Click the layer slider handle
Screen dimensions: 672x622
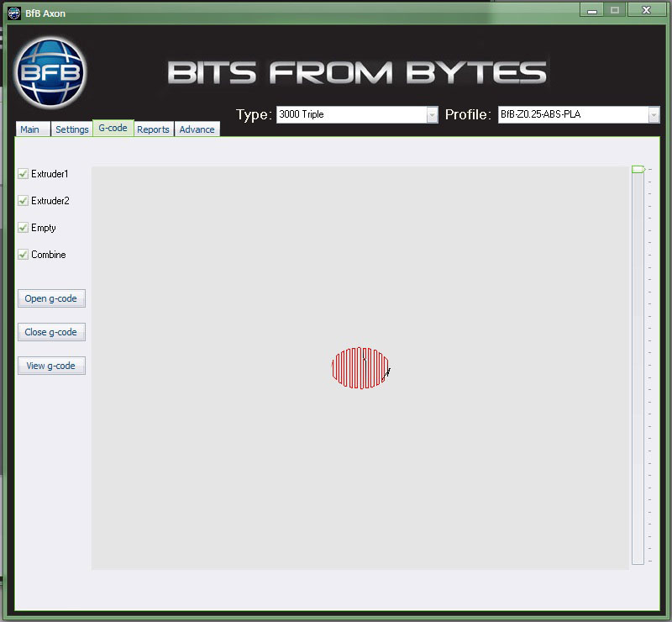[638, 170]
